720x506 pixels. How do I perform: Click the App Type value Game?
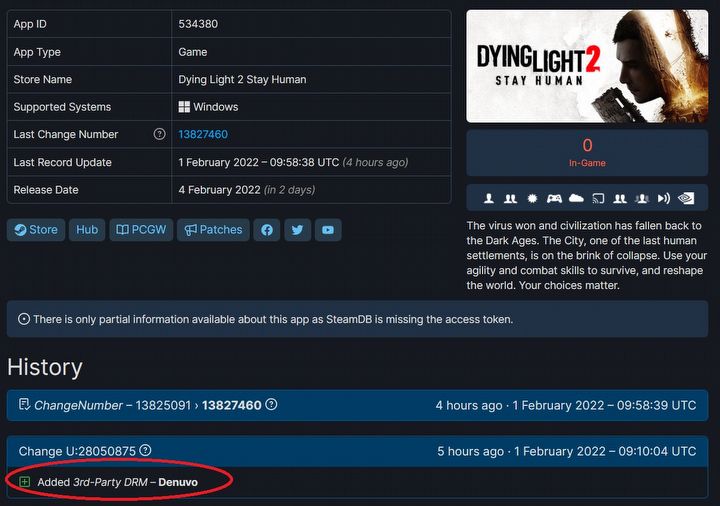point(192,52)
